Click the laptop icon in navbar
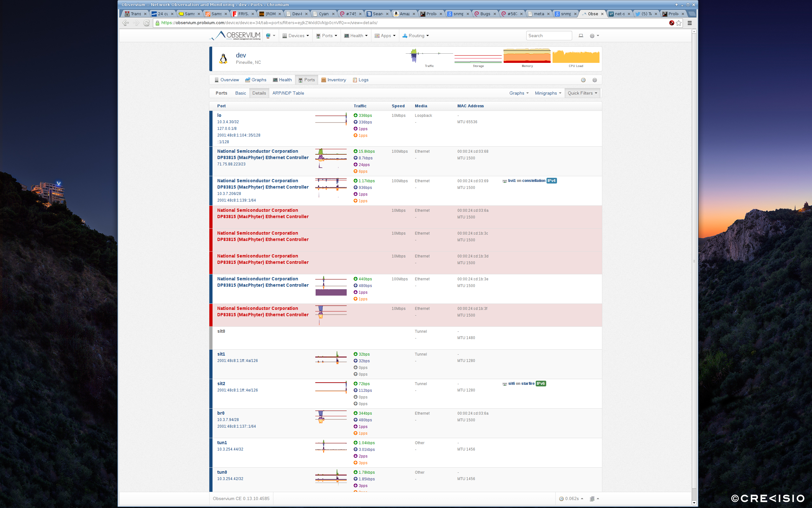The width and height of the screenshot is (812, 508). 581,36
